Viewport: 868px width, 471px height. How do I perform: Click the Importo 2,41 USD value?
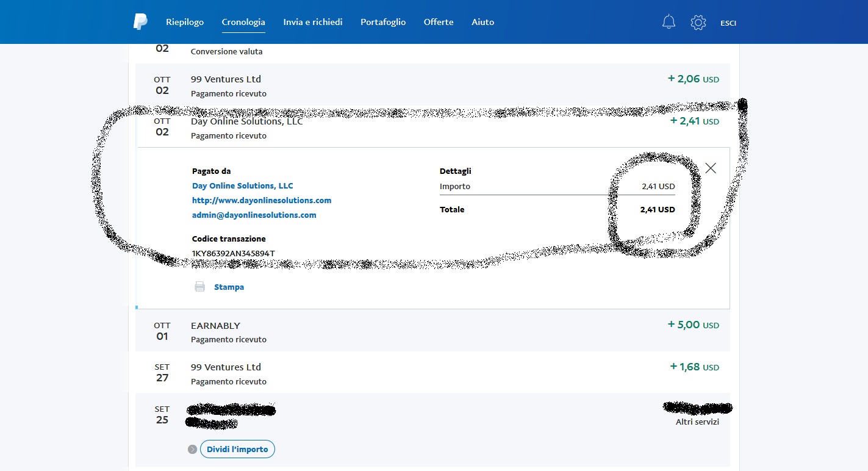pos(658,186)
